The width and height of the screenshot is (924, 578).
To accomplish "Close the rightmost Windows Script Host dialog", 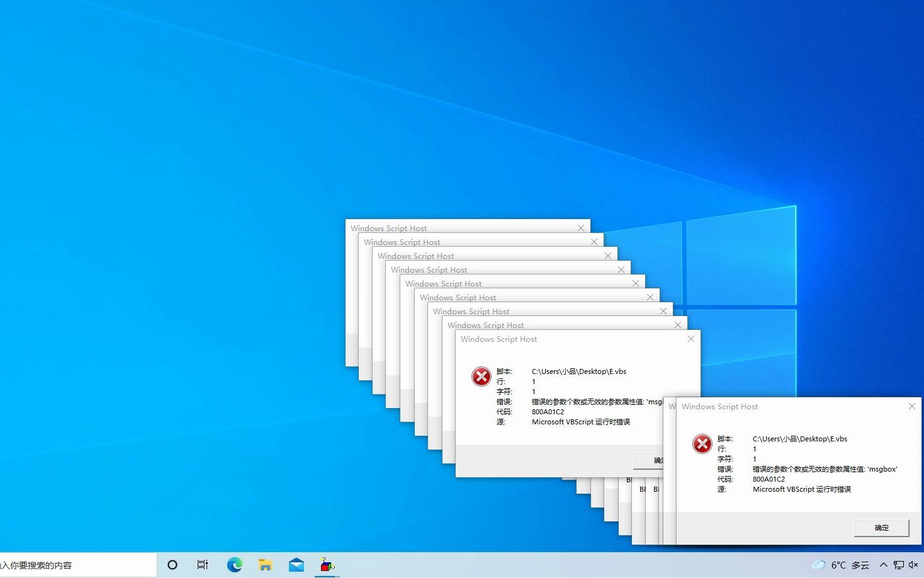I will click(912, 407).
